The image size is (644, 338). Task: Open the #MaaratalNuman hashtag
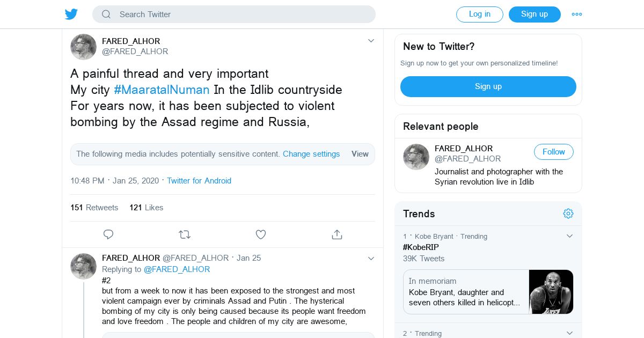tap(162, 90)
